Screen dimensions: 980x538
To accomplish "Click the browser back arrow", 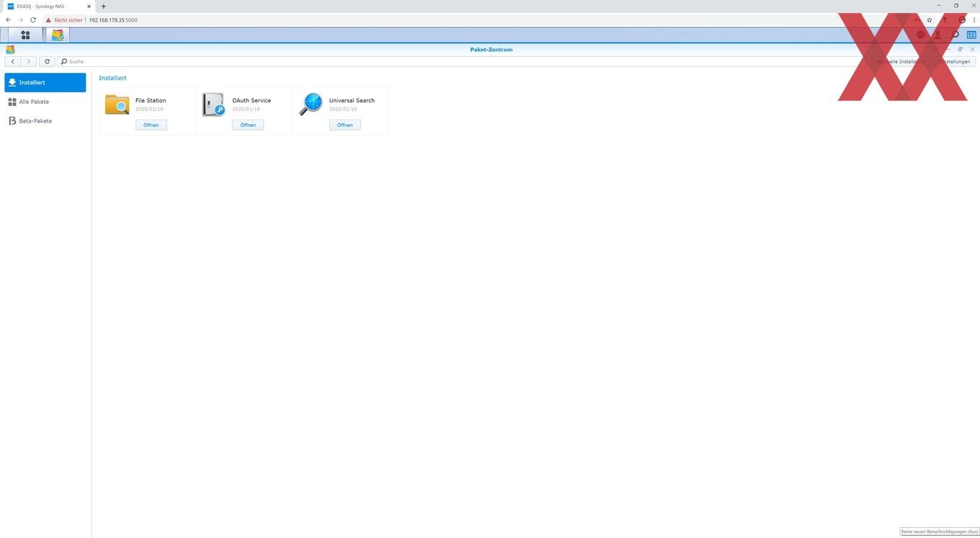I will [x=8, y=20].
